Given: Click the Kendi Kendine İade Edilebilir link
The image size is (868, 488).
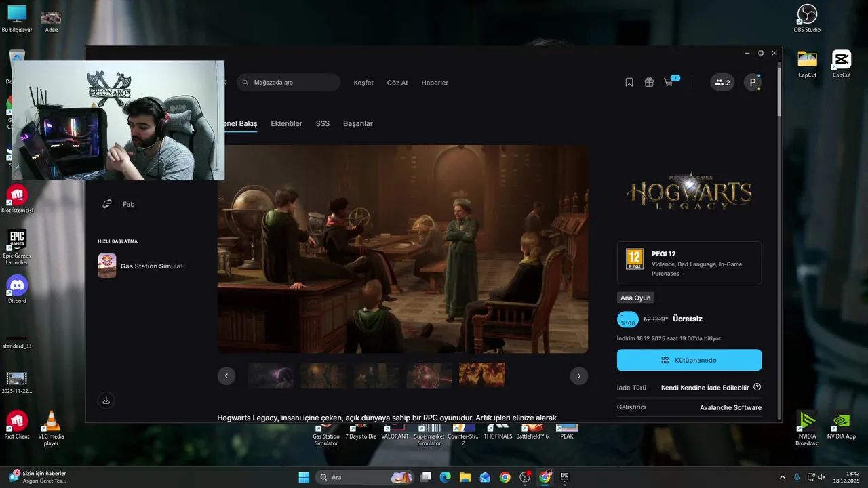Looking at the screenshot, I should (705, 388).
